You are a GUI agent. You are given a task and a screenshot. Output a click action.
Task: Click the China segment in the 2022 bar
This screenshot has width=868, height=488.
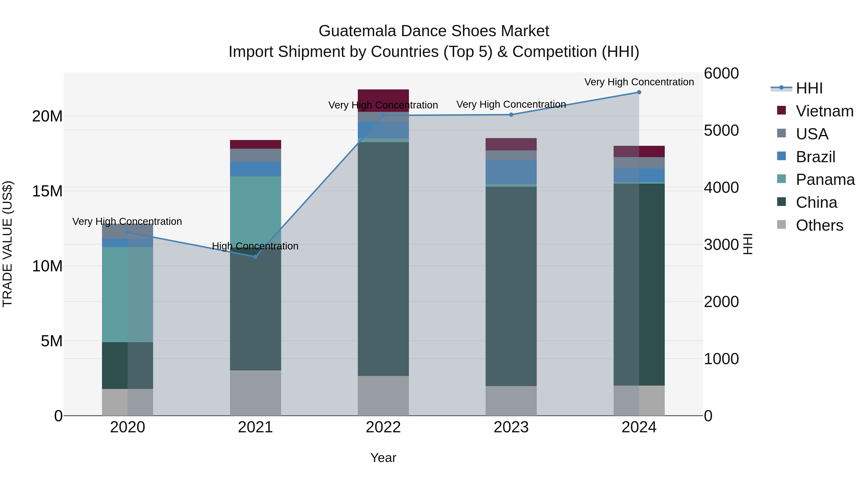coord(383,259)
